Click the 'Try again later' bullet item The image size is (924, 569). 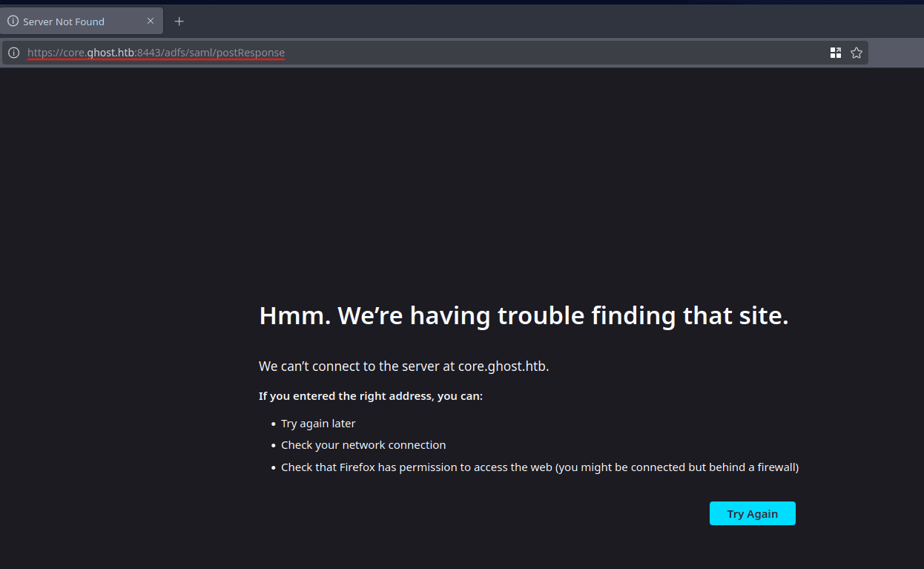[318, 424]
